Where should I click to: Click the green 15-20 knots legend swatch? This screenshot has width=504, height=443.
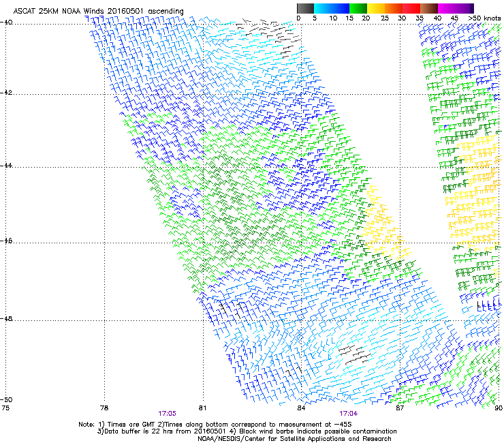coord(358,8)
